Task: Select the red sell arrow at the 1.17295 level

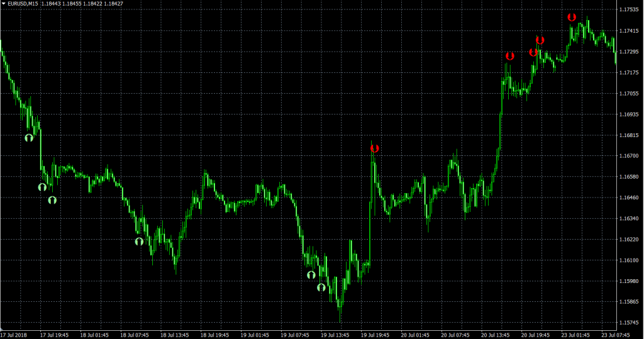Action: [x=533, y=53]
